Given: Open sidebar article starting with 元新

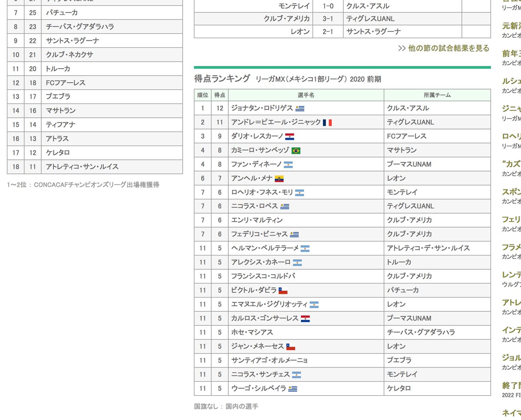Looking at the screenshot, I should 511,26.
